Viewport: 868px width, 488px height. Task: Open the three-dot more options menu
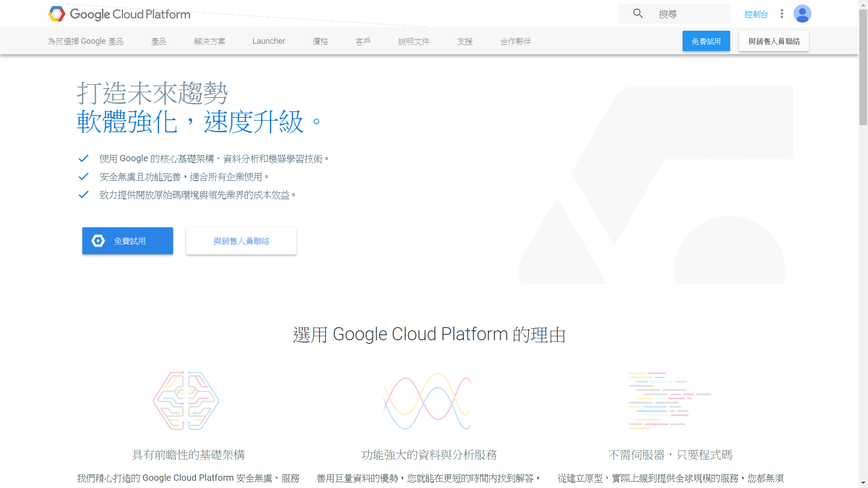(782, 14)
